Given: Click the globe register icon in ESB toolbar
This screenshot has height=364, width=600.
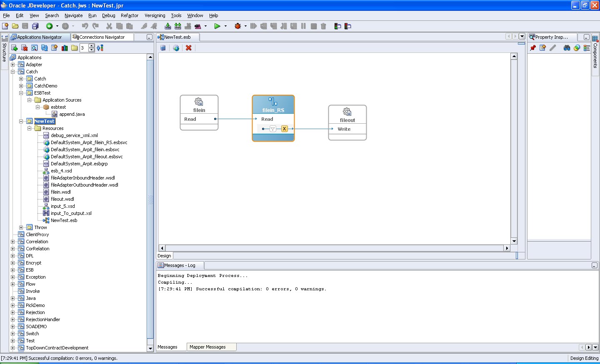Looking at the screenshot, I should point(176,48).
